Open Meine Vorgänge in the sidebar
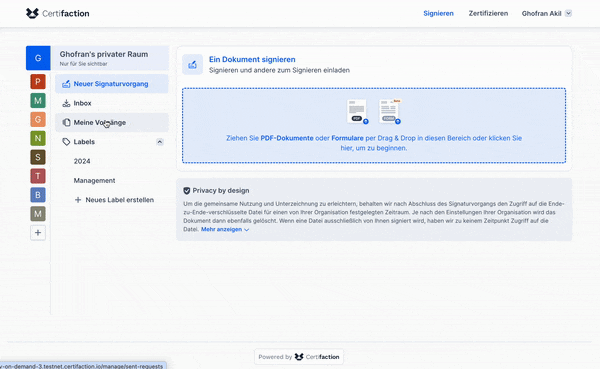600x369 pixels. [112, 122]
